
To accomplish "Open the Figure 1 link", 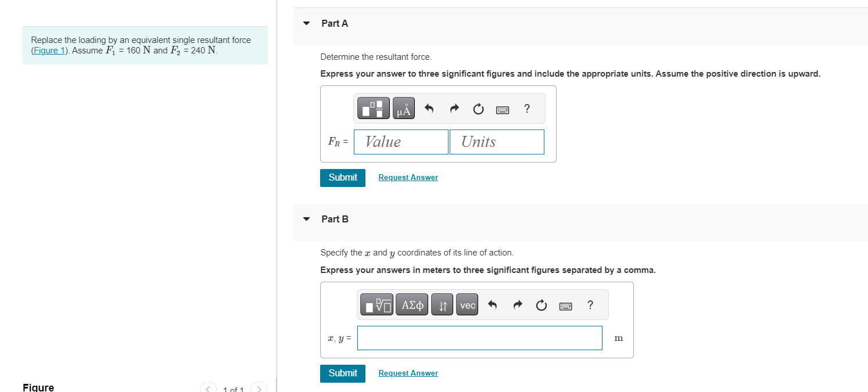I will point(50,51).
